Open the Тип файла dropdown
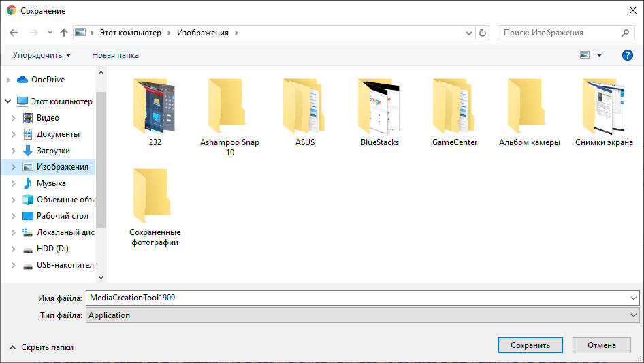This screenshot has width=644, height=363. pyautogui.click(x=362, y=315)
